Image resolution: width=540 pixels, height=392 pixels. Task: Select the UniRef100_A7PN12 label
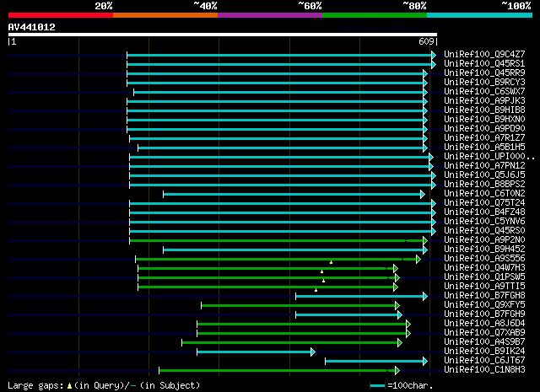[x=484, y=166]
